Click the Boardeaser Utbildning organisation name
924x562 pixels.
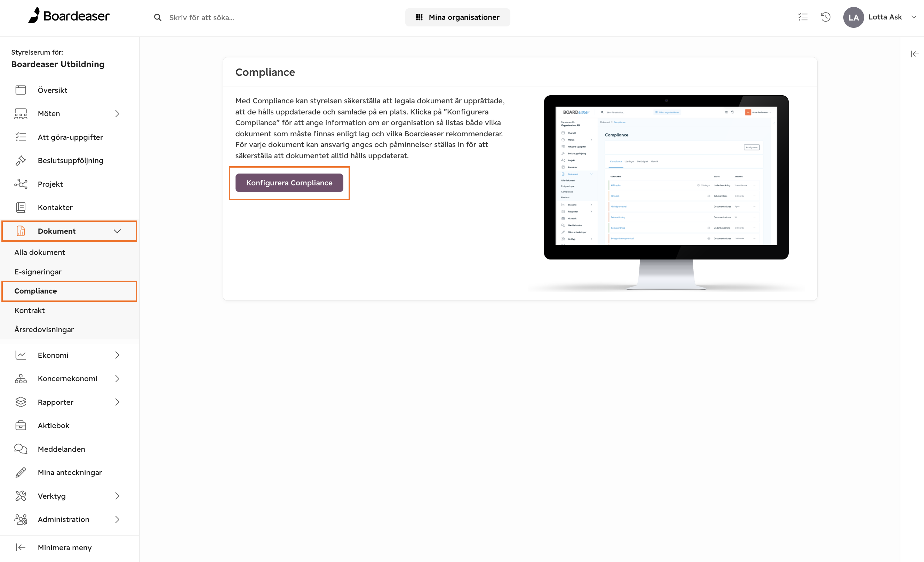pos(58,64)
